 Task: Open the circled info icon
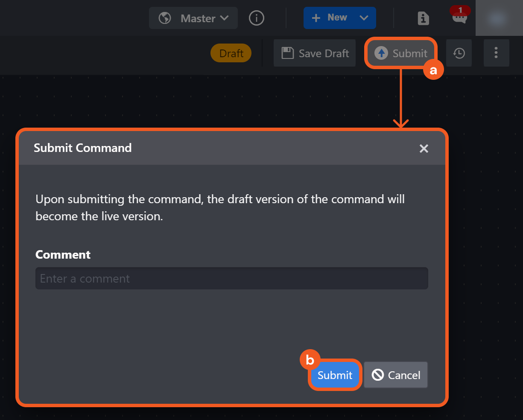click(257, 18)
